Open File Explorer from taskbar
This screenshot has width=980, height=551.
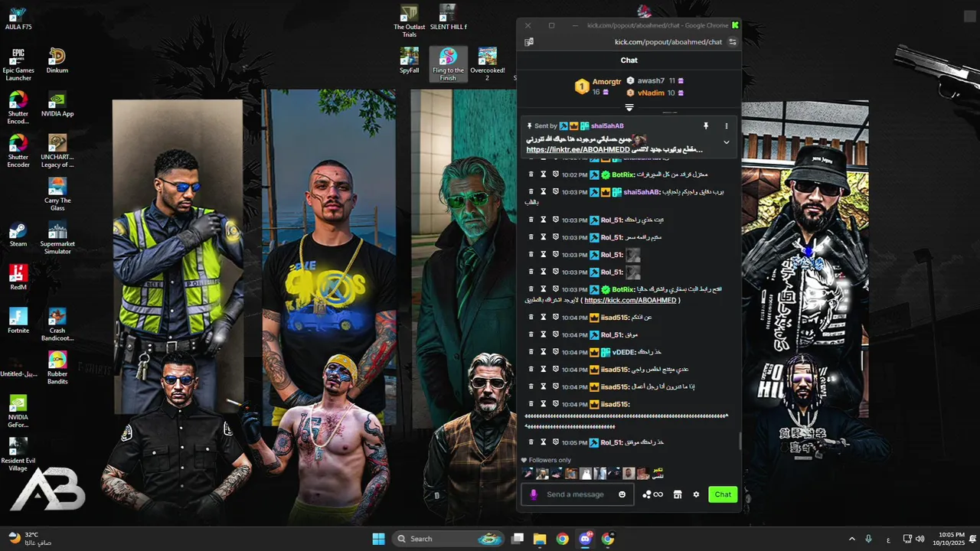coord(540,539)
